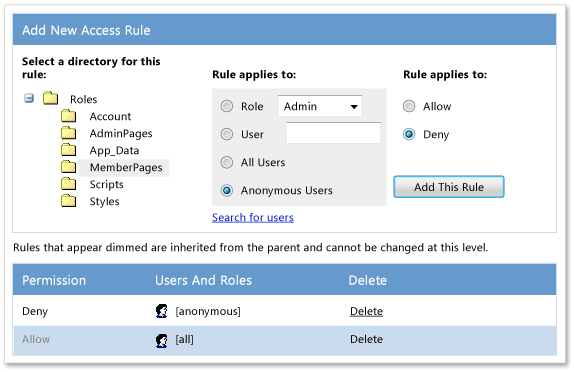Click the Account folder icon
Viewport: 574px width, 372px height.
[x=68, y=116]
